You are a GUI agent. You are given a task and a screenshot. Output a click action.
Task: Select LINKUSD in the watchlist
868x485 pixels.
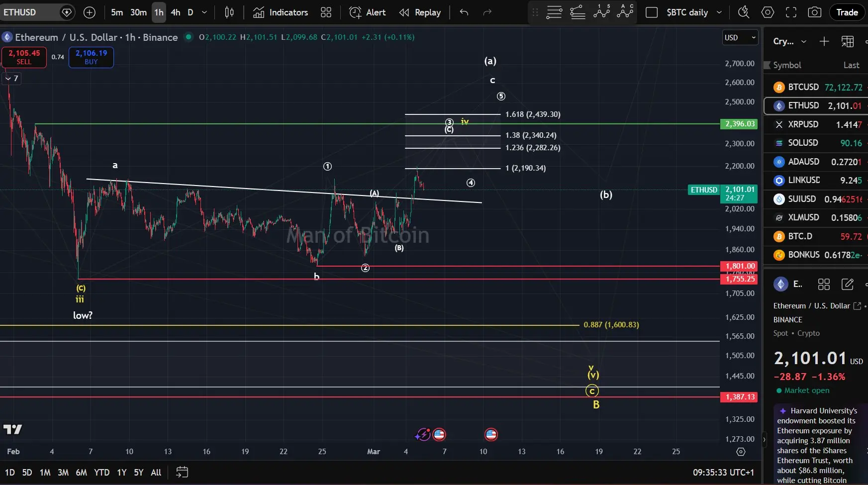816,180
